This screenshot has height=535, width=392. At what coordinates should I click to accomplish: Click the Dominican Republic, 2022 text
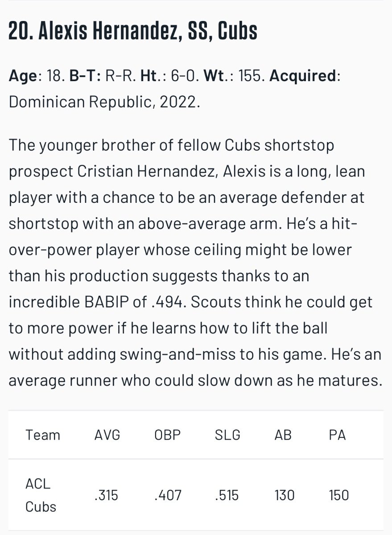[x=104, y=102]
